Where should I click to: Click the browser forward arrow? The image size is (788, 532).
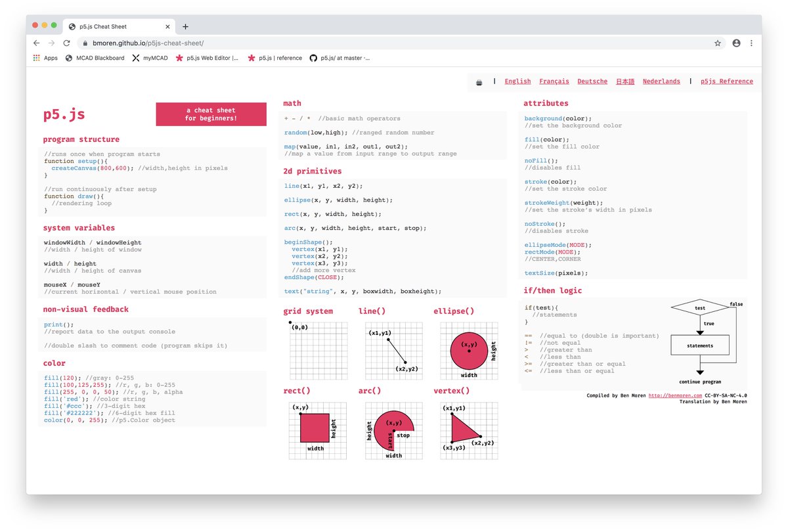pyautogui.click(x=51, y=43)
